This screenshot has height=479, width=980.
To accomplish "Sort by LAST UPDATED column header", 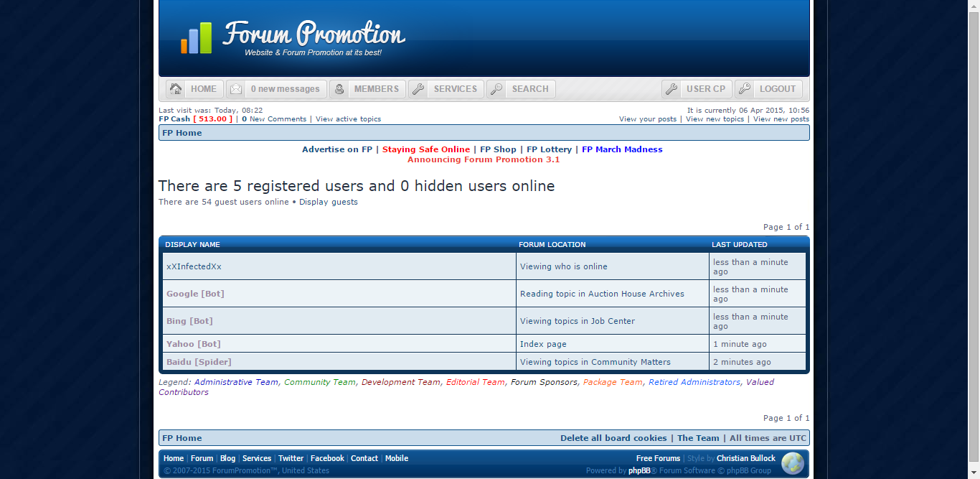I will [x=740, y=245].
